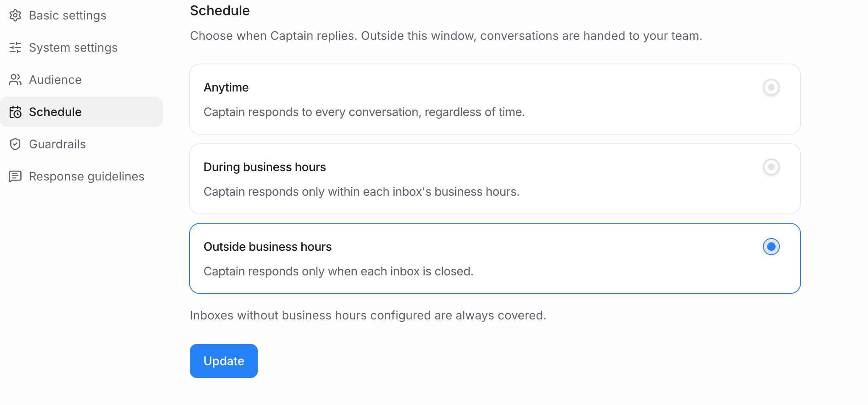Go to System settings section
Image resolution: width=868 pixels, height=405 pixels.
click(x=81, y=47)
